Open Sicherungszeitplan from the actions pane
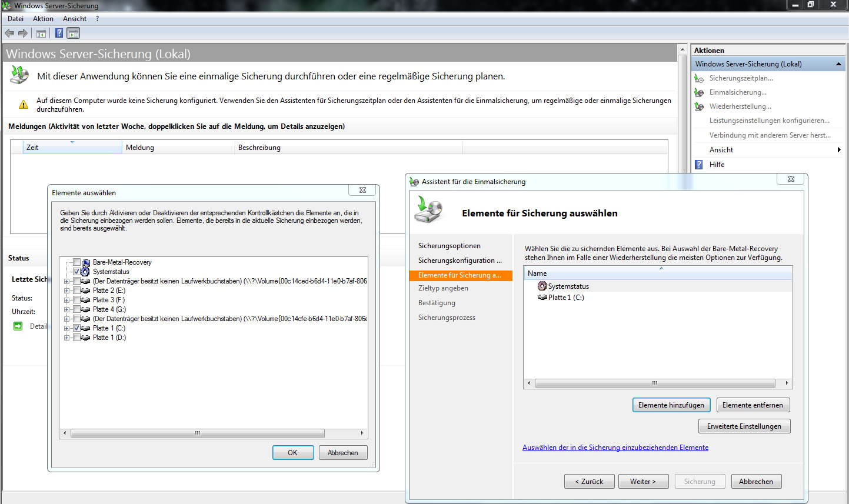This screenshot has height=504, width=849. [741, 78]
